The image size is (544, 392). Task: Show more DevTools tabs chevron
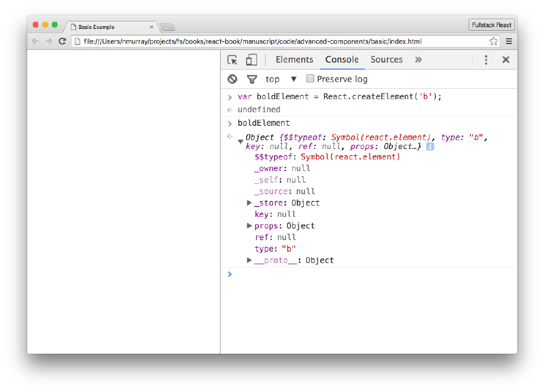click(x=419, y=60)
